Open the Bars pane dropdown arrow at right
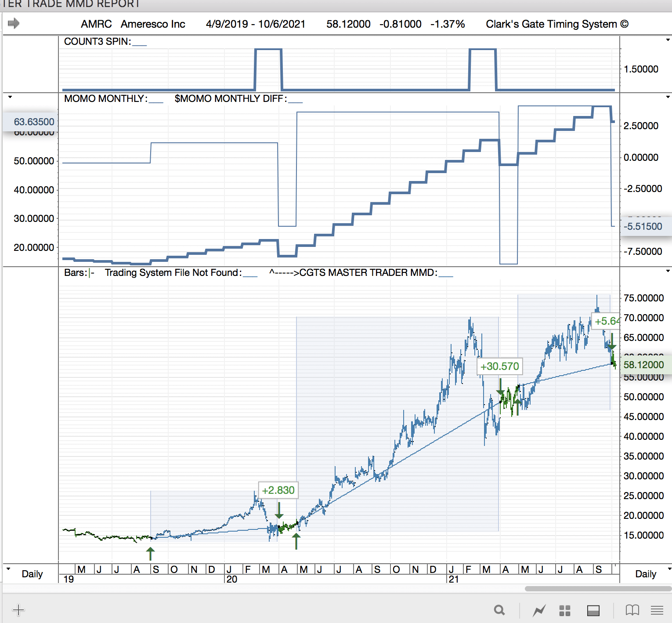Image resolution: width=672 pixels, height=623 pixels. pyautogui.click(x=668, y=271)
